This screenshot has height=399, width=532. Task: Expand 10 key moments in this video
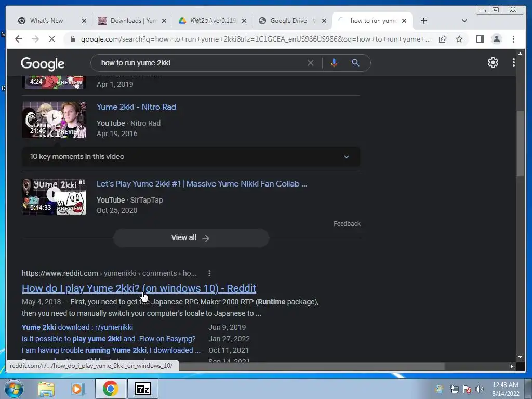pyautogui.click(x=191, y=157)
